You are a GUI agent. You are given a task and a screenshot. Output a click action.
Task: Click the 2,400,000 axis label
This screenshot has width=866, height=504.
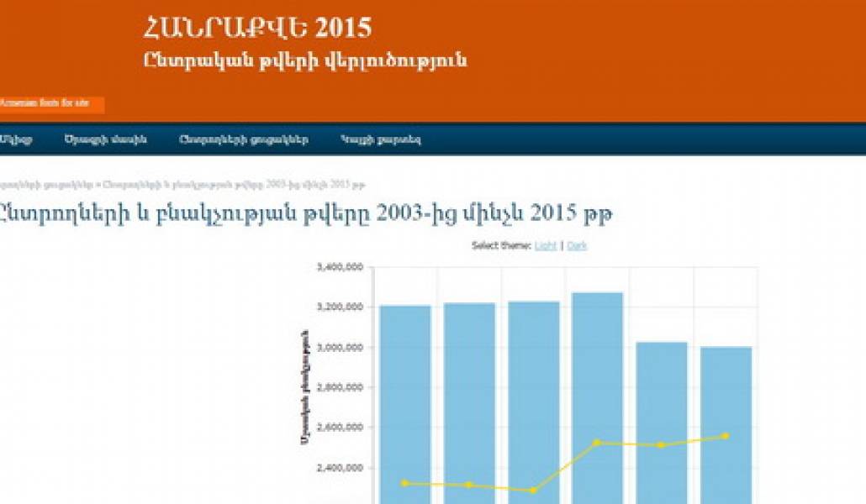341,468
